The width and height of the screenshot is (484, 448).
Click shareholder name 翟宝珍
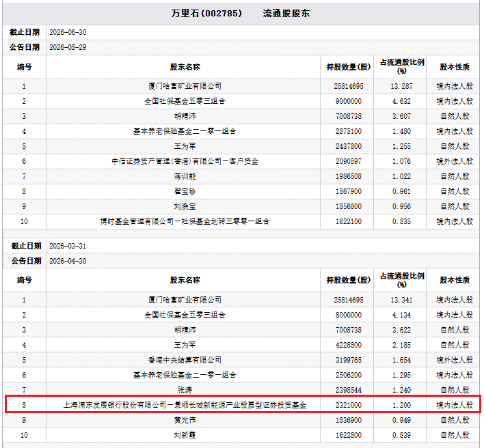point(185,191)
